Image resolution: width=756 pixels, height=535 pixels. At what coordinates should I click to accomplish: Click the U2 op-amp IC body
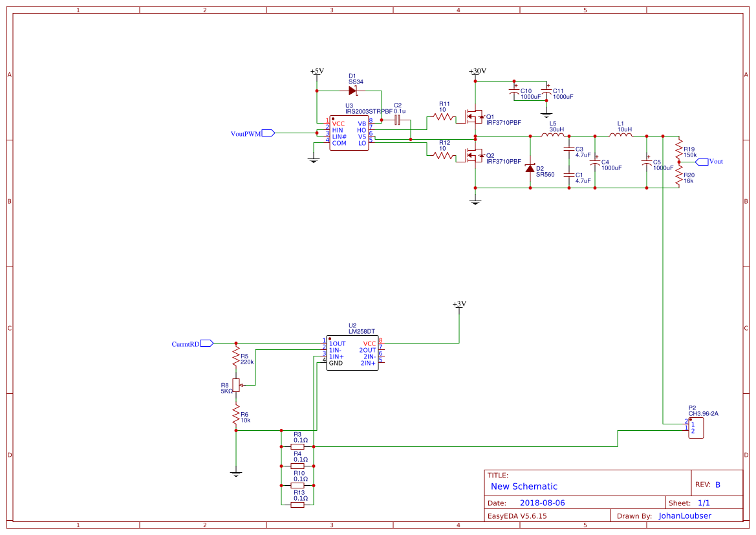coord(352,353)
